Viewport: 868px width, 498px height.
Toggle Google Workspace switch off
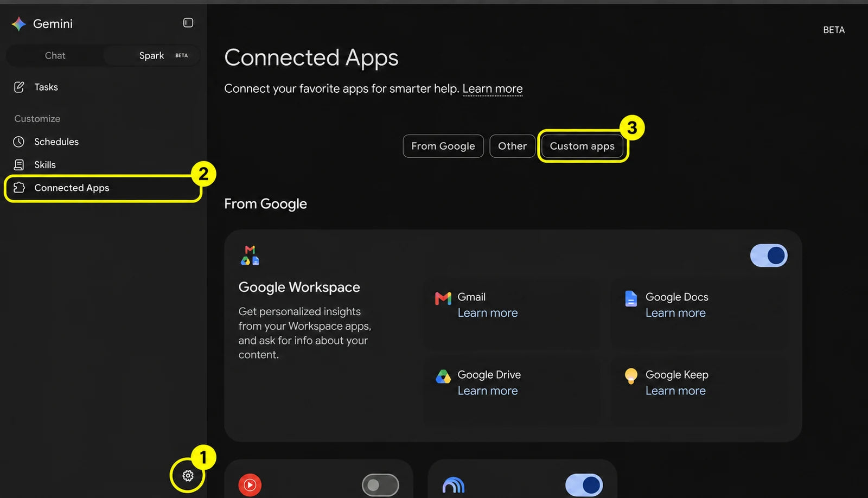(x=769, y=256)
